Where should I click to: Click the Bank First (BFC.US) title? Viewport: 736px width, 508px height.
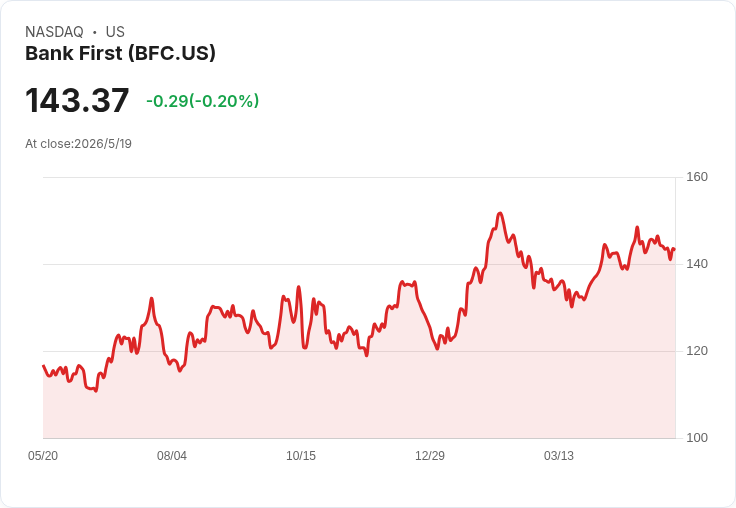tap(120, 54)
